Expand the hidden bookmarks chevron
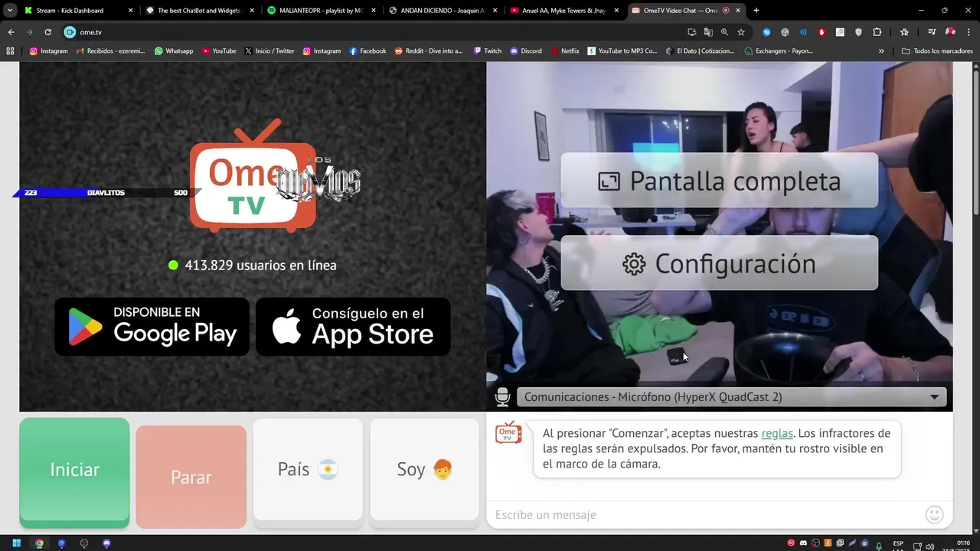The width and height of the screenshot is (980, 551). pos(881,51)
